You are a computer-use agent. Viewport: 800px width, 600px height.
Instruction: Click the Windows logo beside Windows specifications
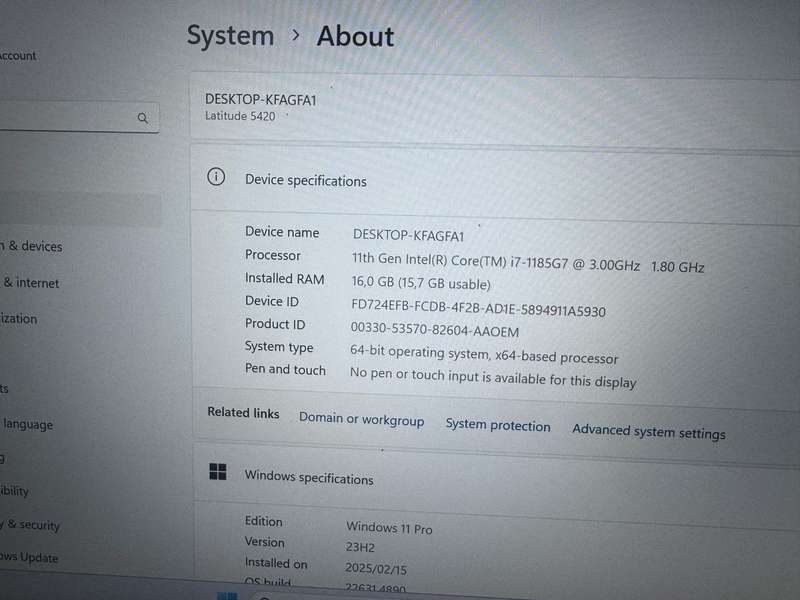[218, 471]
